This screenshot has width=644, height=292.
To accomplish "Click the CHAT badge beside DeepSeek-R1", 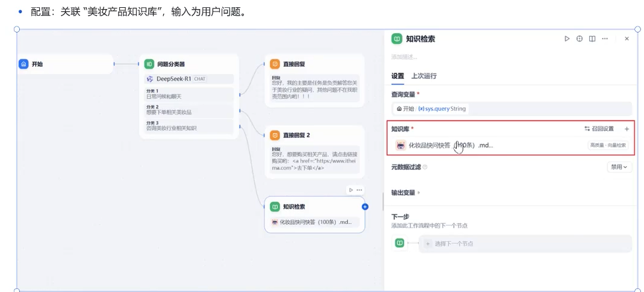I will [x=199, y=79].
